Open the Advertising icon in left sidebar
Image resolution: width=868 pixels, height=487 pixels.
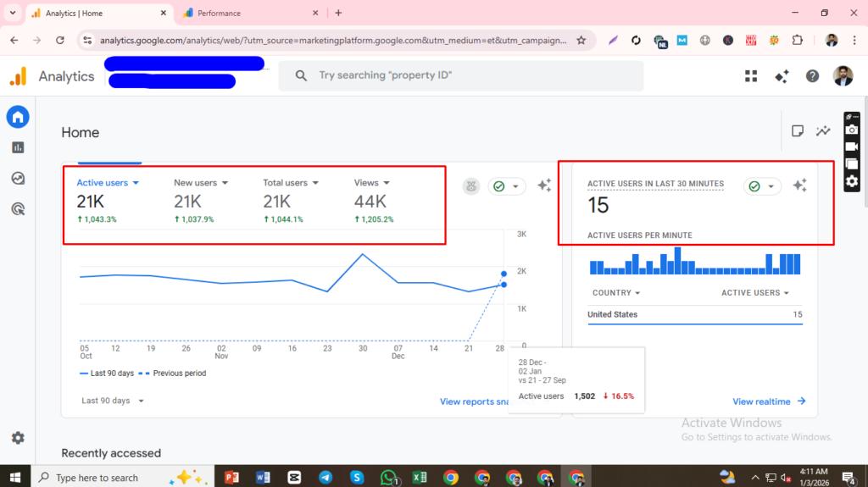pos(18,208)
